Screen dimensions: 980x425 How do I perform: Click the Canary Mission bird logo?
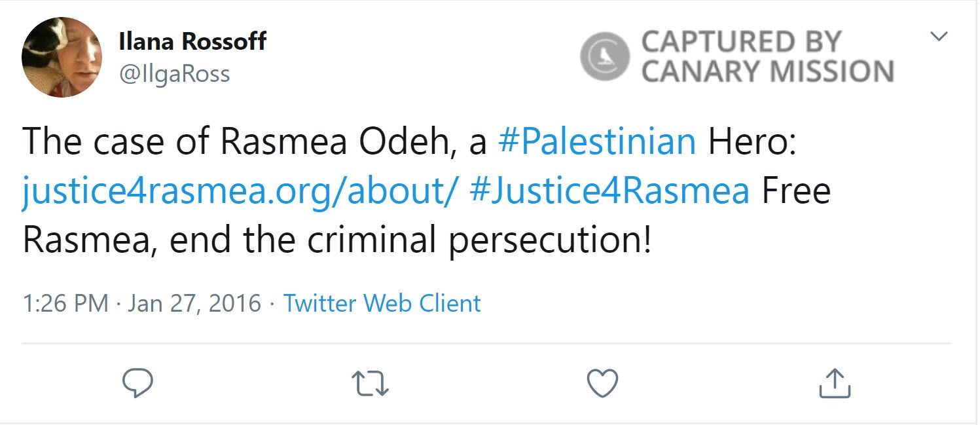pyautogui.click(x=605, y=56)
